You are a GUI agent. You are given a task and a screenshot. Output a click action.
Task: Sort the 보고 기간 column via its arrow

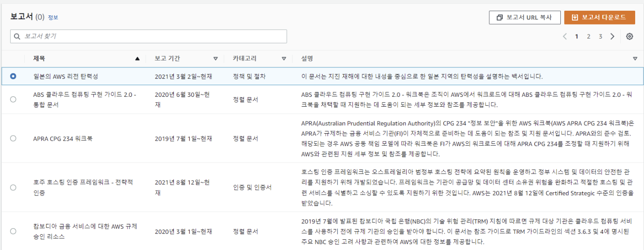pyautogui.click(x=216, y=59)
